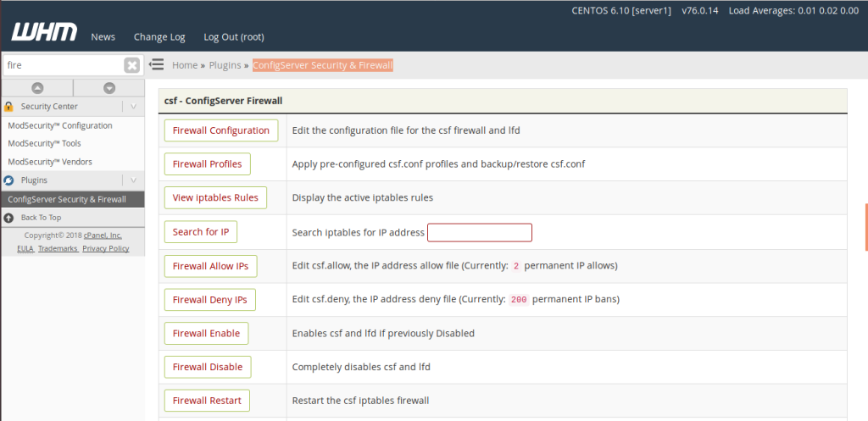Click 'Enables csf and lfd if previously Disabled' text
The image size is (868, 421).
[x=383, y=334]
